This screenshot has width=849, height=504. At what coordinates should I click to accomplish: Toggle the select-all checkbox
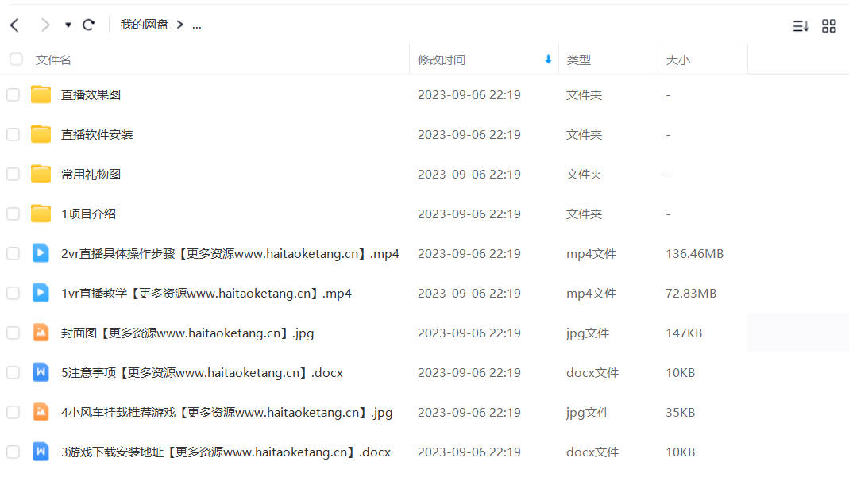[16, 59]
